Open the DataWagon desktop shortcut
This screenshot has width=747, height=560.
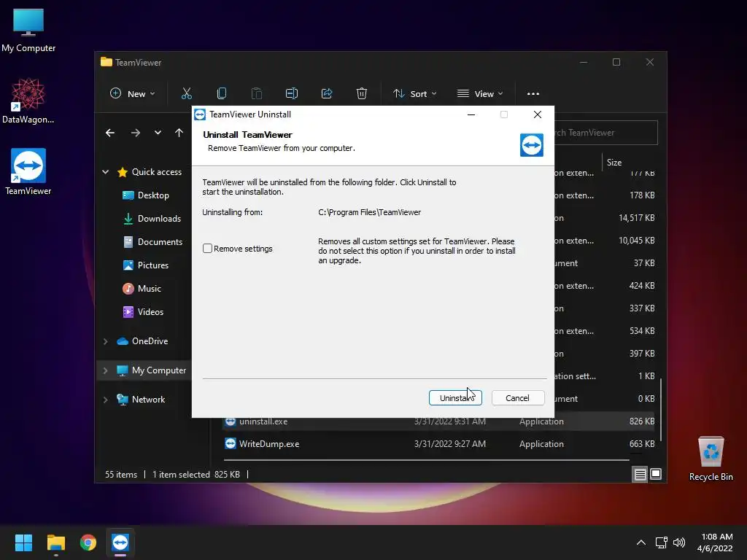tap(28, 101)
